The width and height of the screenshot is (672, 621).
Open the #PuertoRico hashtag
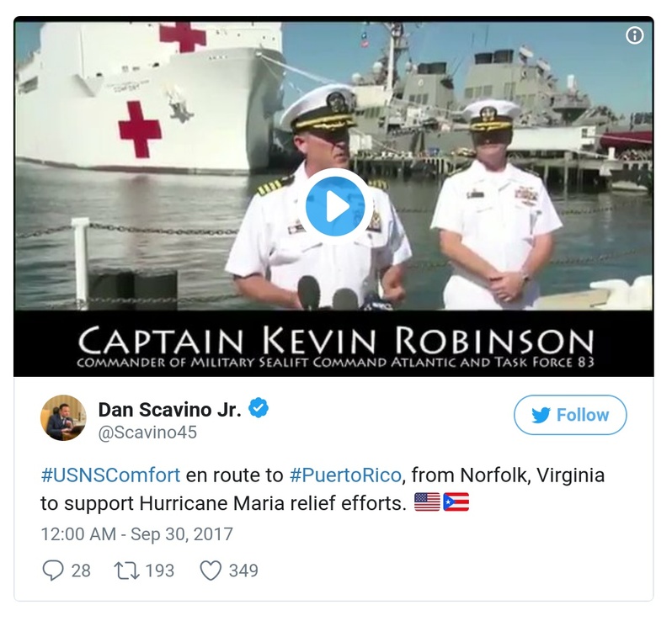tap(345, 475)
